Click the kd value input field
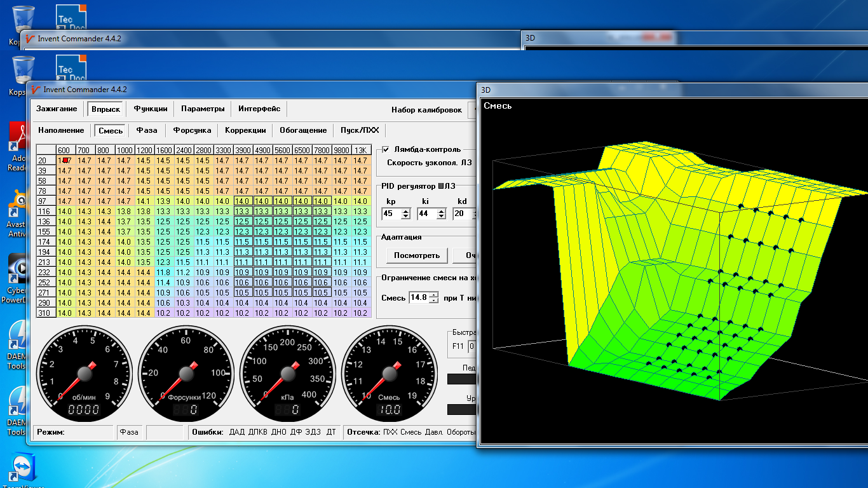The width and height of the screenshot is (868, 488). [460, 214]
